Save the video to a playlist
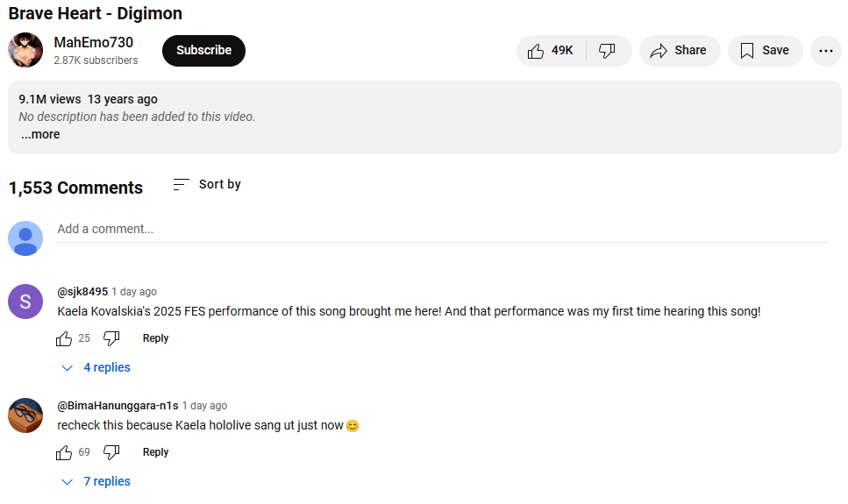848x504 pixels. 765,51
